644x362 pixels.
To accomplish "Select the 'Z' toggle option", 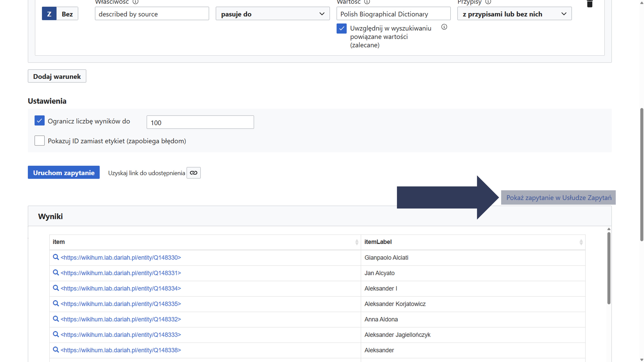I will tap(49, 14).
